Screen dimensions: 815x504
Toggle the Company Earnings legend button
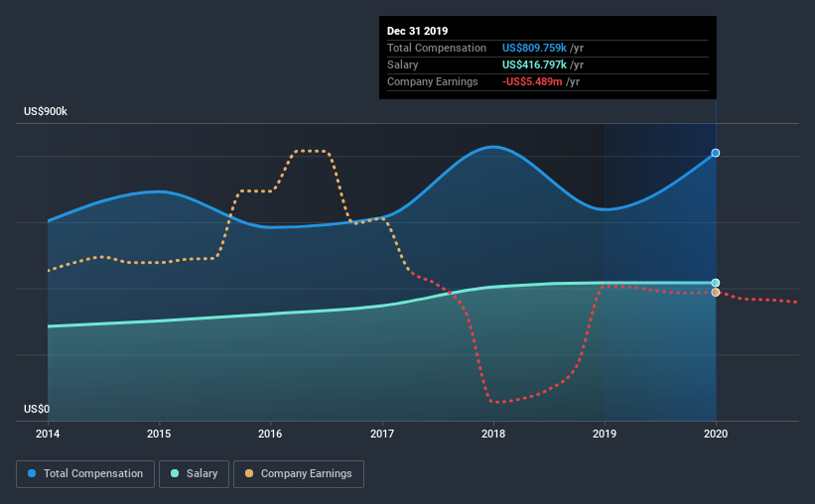coord(299,474)
